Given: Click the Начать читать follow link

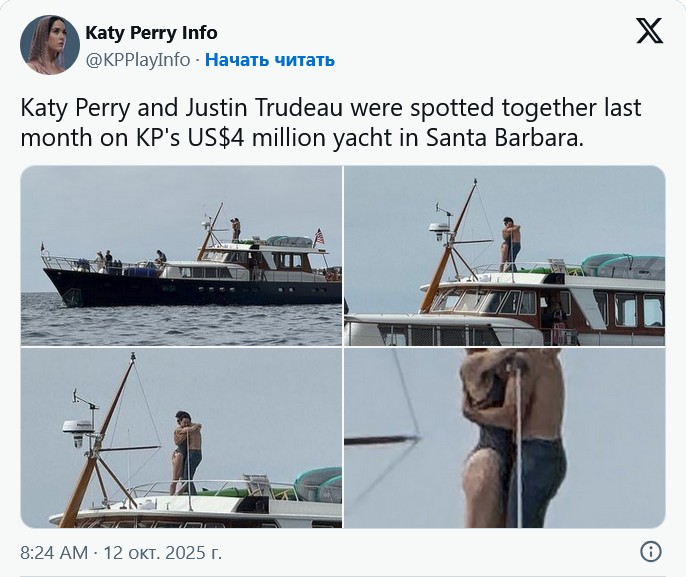Looking at the screenshot, I should [x=270, y=60].
